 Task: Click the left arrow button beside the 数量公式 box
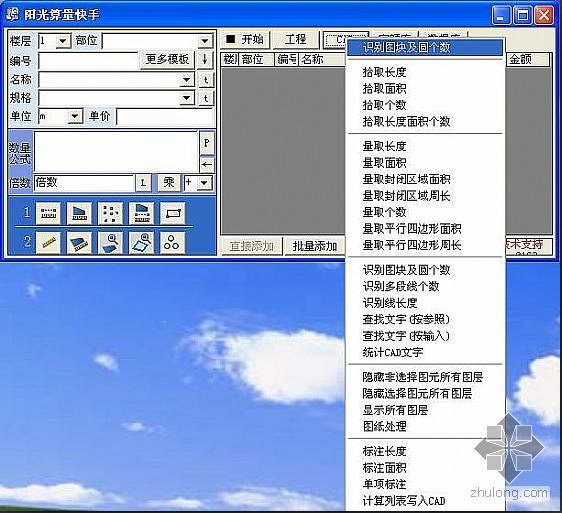(206, 165)
